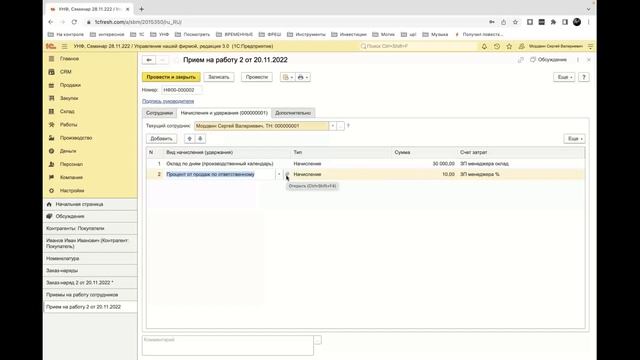Screen dimensions: 640x360
Task: Switch to Номенклатура open window
Action: [x=90, y=258]
